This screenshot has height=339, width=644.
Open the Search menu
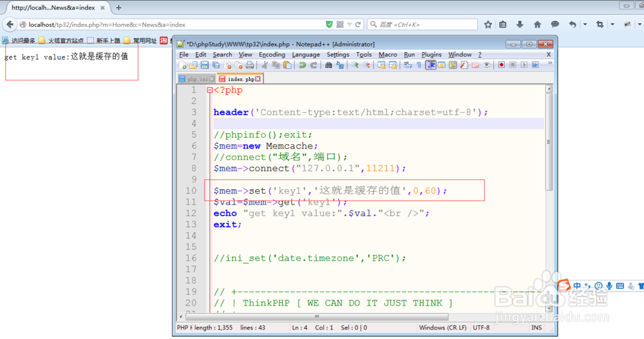click(222, 54)
